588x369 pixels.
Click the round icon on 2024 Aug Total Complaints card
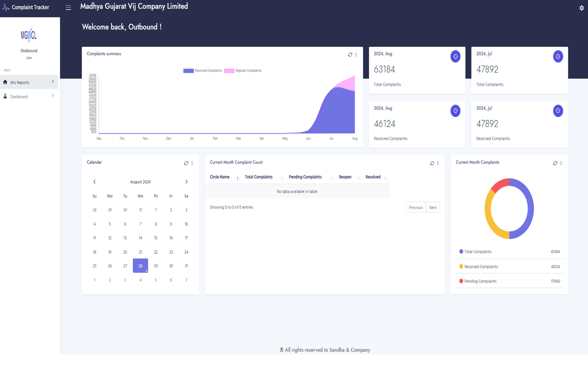(x=455, y=56)
